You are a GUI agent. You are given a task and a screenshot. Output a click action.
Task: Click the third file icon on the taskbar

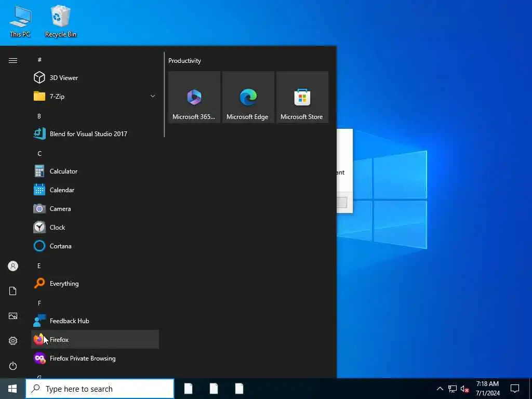pyautogui.click(x=239, y=389)
